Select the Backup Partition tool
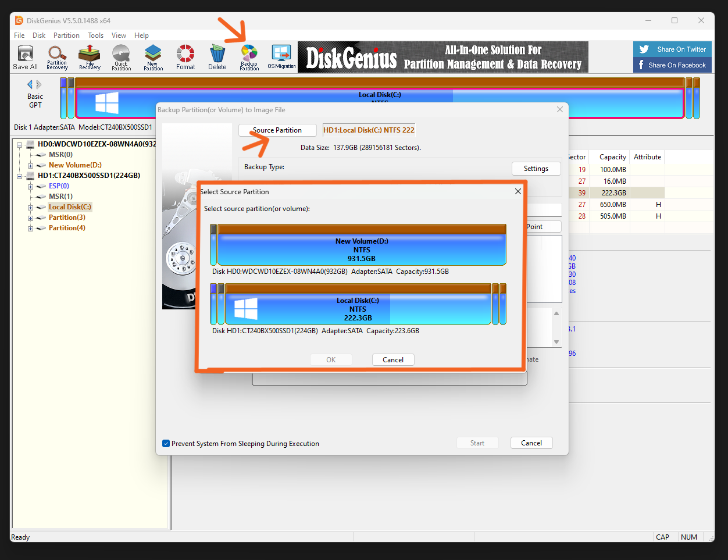Screen dimensions: 728x560 point(248,57)
